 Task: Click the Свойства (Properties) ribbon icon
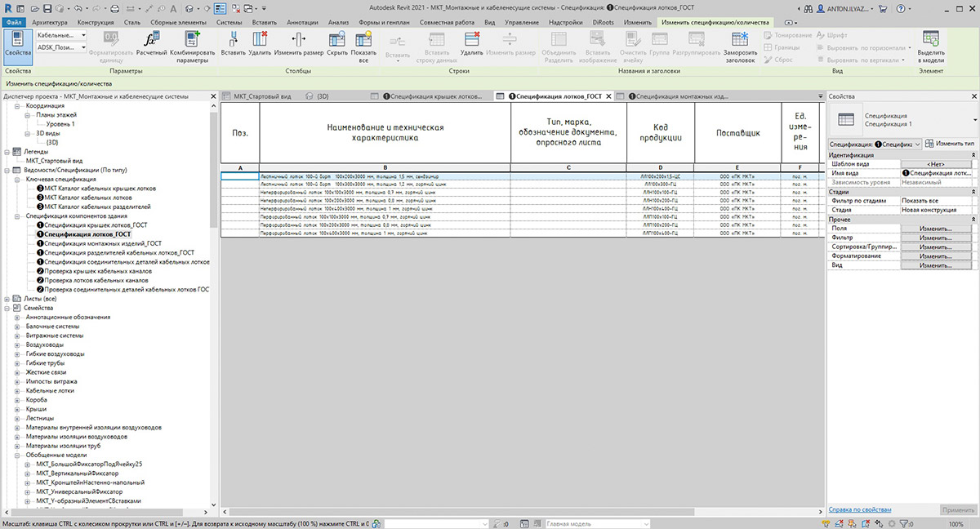(17, 46)
